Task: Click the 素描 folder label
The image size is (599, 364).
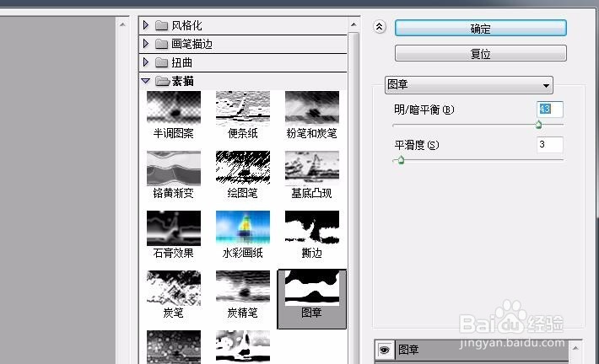Action: 182,81
